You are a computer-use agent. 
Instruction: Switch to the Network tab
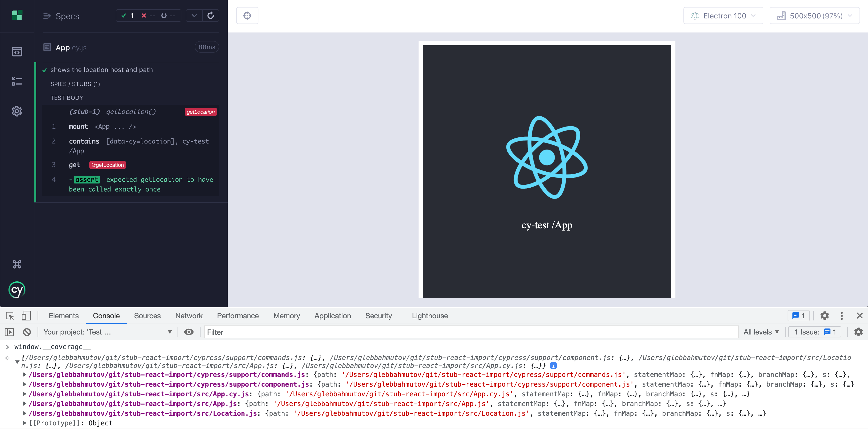[189, 316]
